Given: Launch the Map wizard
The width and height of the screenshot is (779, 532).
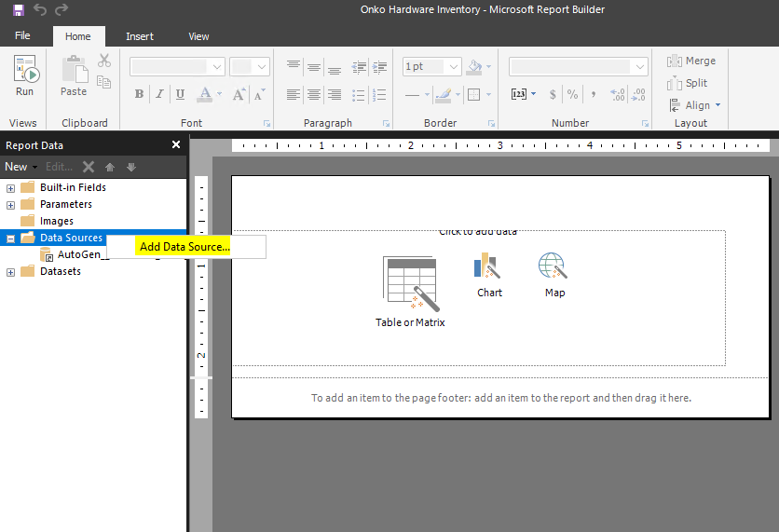Looking at the screenshot, I should pyautogui.click(x=554, y=275).
